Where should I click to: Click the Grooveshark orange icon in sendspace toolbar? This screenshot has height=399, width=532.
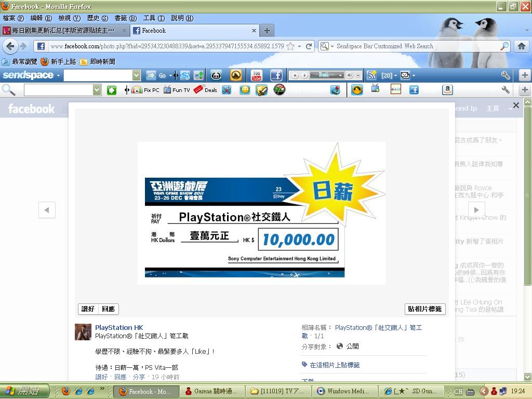(x=236, y=75)
